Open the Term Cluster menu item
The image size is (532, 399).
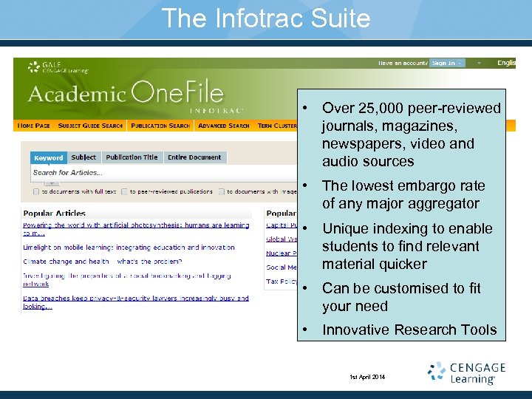[277, 126]
